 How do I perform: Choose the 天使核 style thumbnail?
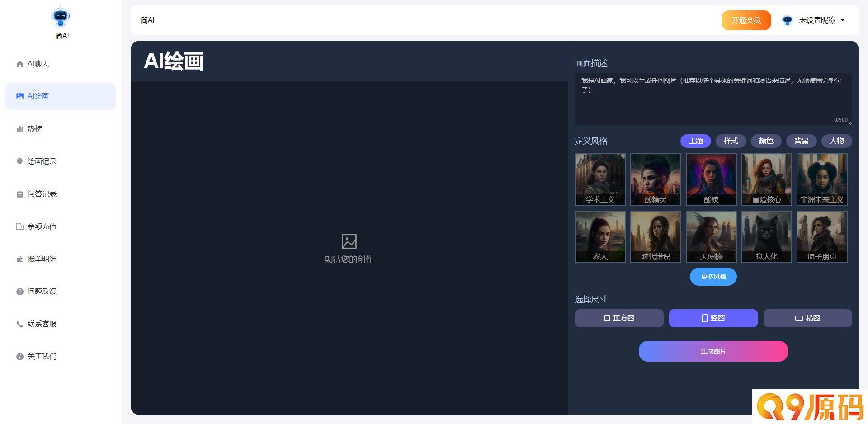[711, 237]
